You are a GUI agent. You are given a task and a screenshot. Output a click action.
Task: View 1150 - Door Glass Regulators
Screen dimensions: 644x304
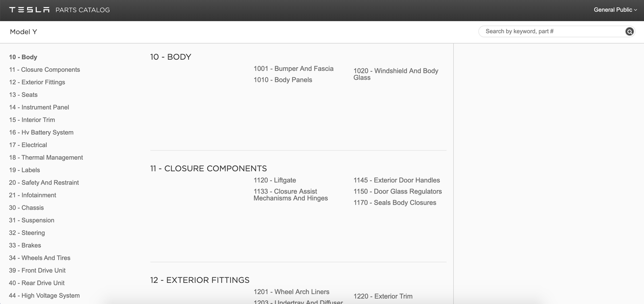coord(397,191)
